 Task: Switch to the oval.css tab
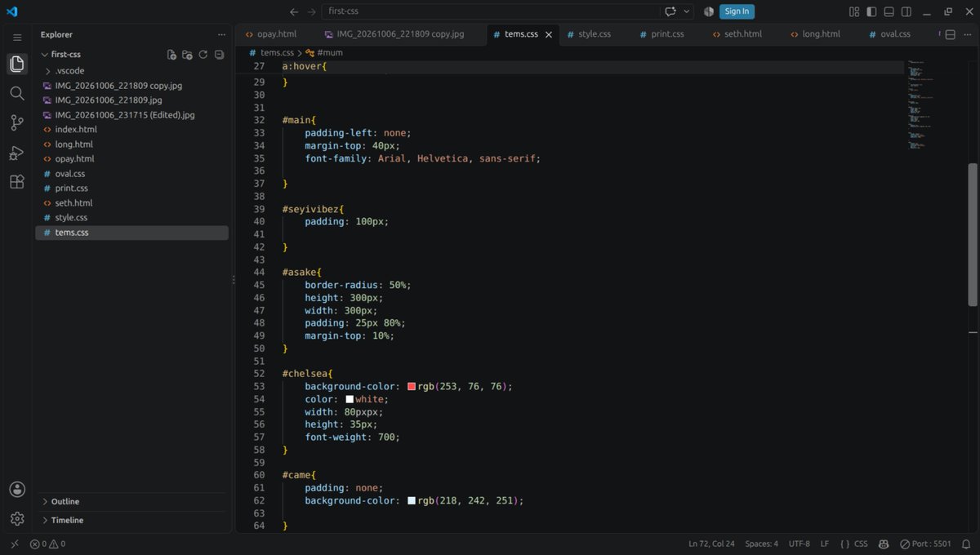pyautogui.click(x=895, y=34)
